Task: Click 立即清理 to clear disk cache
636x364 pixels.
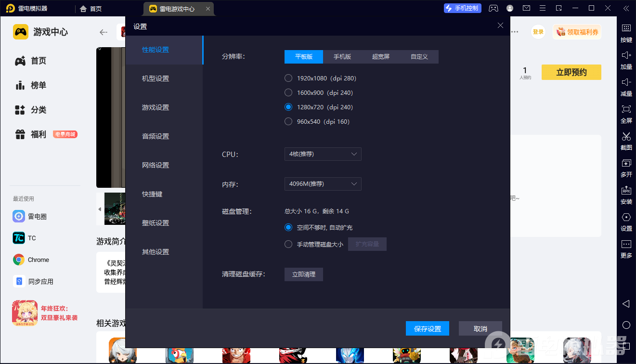Action: point(304,274)
